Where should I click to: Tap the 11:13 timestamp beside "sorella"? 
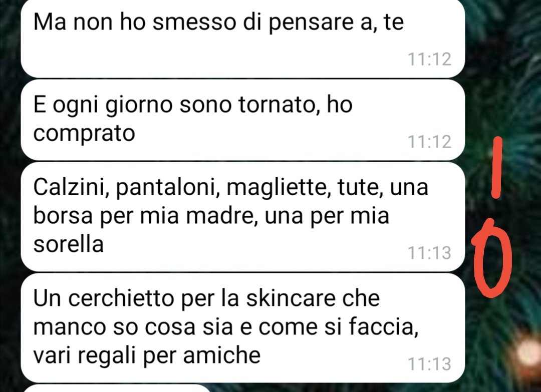tap(429, 253)
